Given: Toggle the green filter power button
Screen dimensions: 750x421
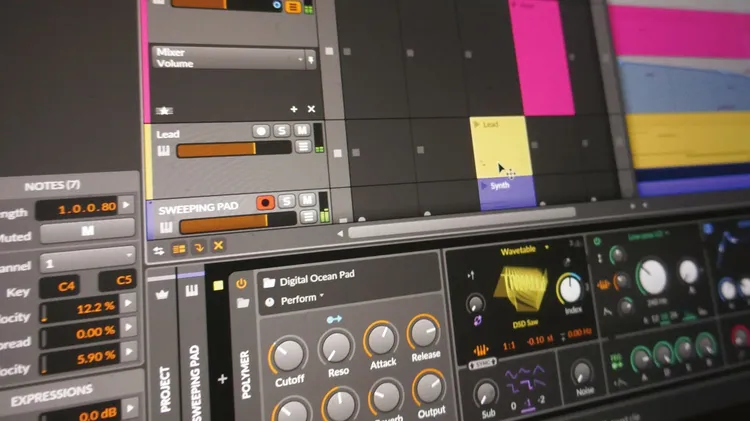Looking at the screenshot, I should [597, 242].
